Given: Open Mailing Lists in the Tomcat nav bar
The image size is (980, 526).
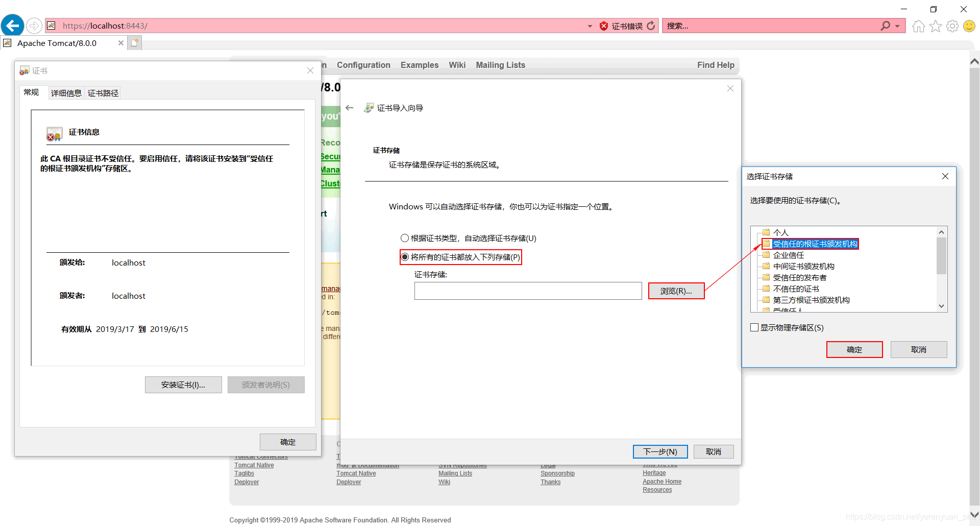Looking at the screenshot, I should (x=501, y=65).
